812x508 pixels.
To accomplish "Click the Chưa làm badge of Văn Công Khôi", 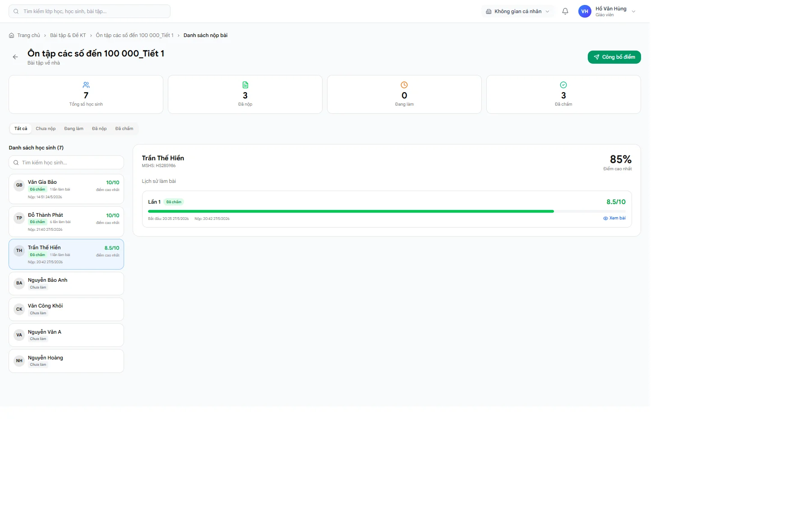I will tap(38, 313).
